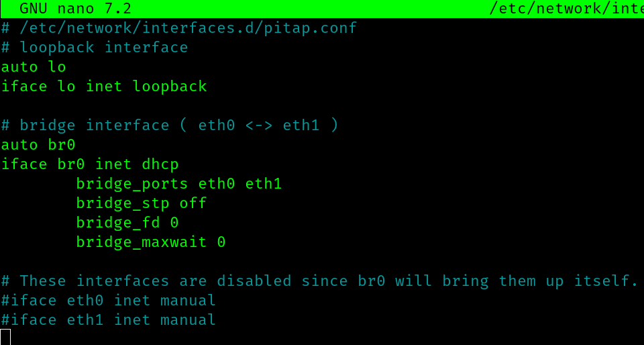Click the GNU nano 7.2 title text

75,9
